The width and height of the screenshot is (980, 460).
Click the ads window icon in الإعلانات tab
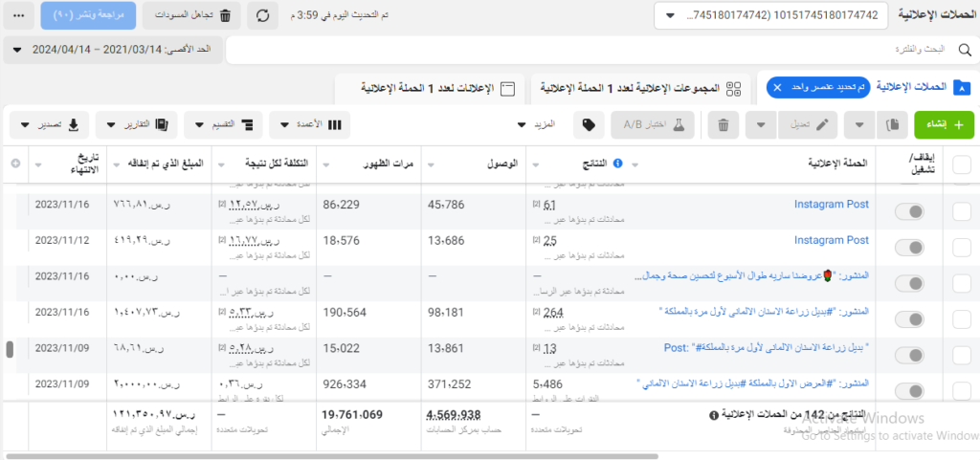[508, 89]
